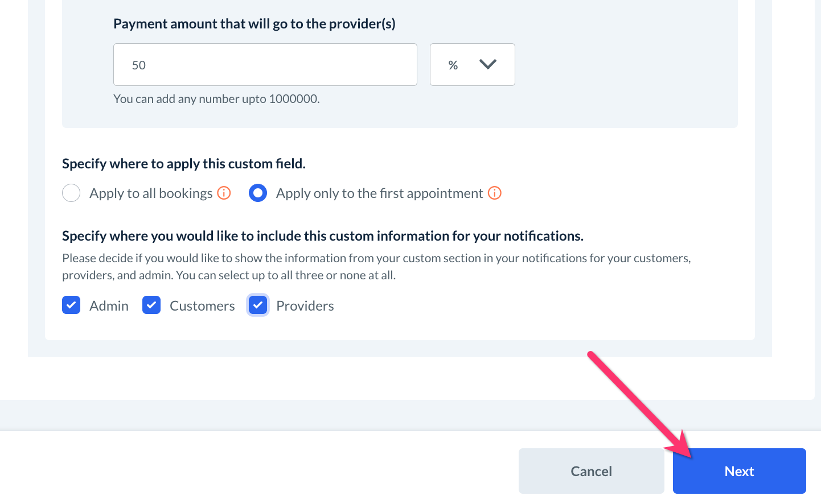Select the Apply to all bookings radio button

point(71,193)
